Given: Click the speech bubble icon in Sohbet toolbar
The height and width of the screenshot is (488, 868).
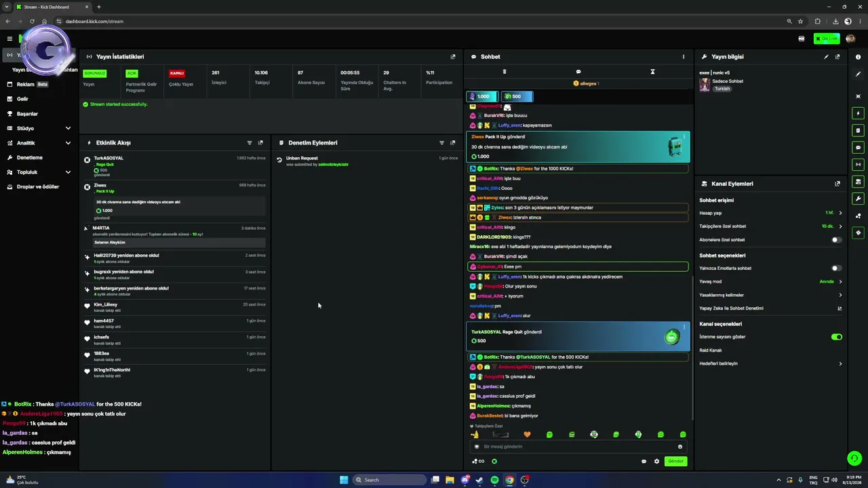Looking at the screenshot, I should [578, 72].
